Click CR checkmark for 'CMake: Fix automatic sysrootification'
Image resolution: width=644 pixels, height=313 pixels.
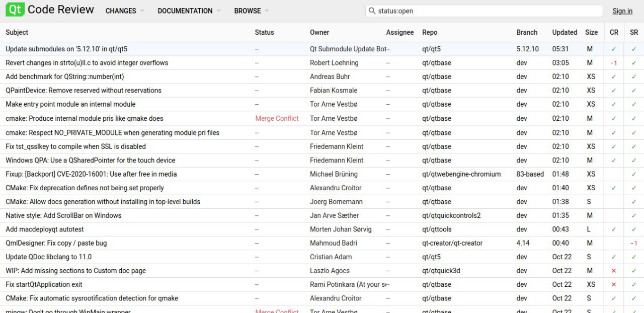tap(614, 298)
